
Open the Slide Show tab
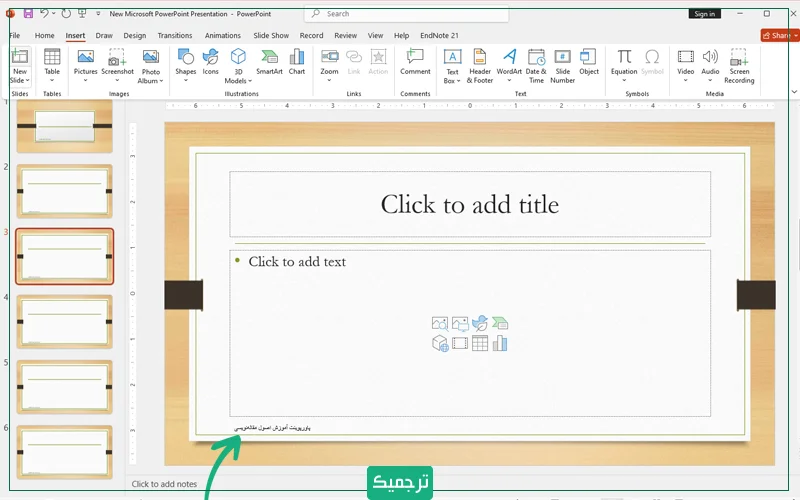pyautogui.click(x=271, y=35)
